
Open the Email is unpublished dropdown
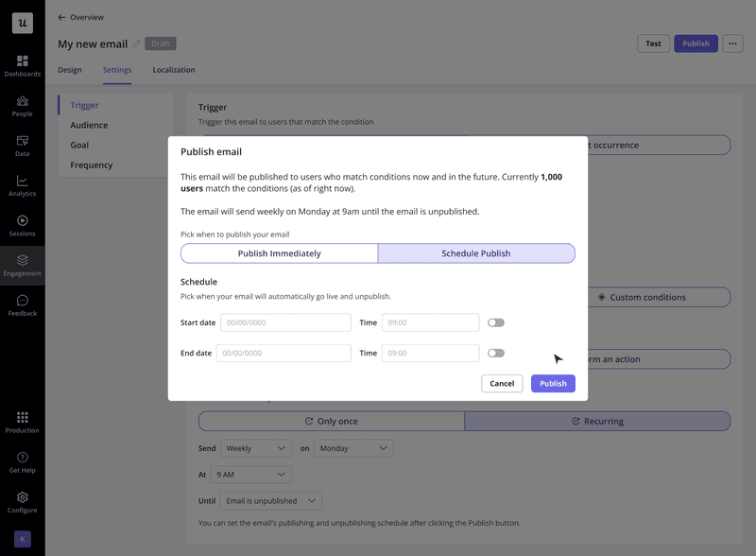tap(270, 500)
